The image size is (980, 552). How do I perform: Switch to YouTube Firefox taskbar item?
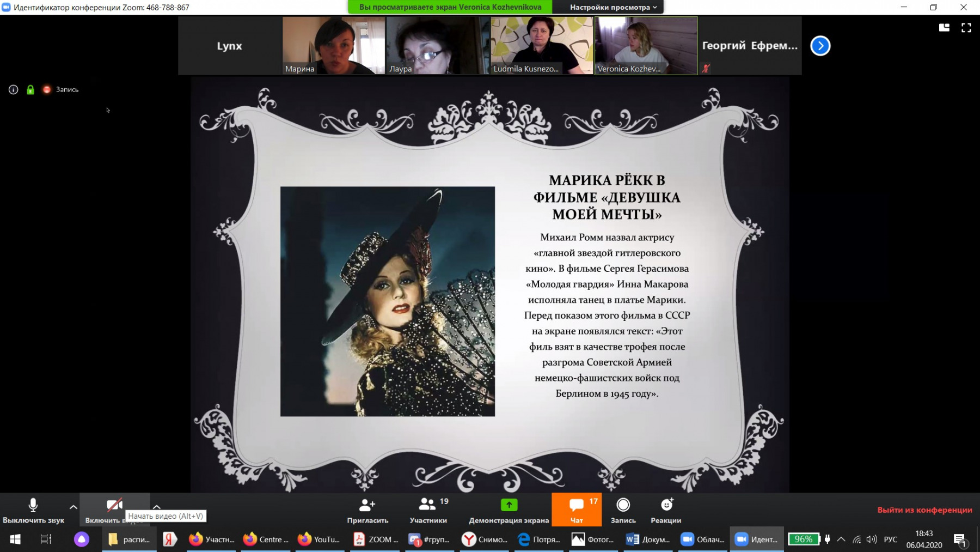319,539
